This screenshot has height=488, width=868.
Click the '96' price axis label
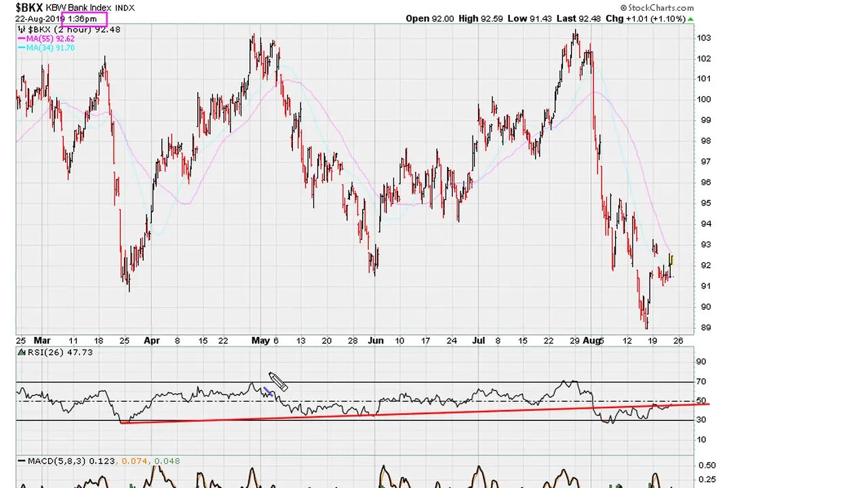click(x=706, y=182)
